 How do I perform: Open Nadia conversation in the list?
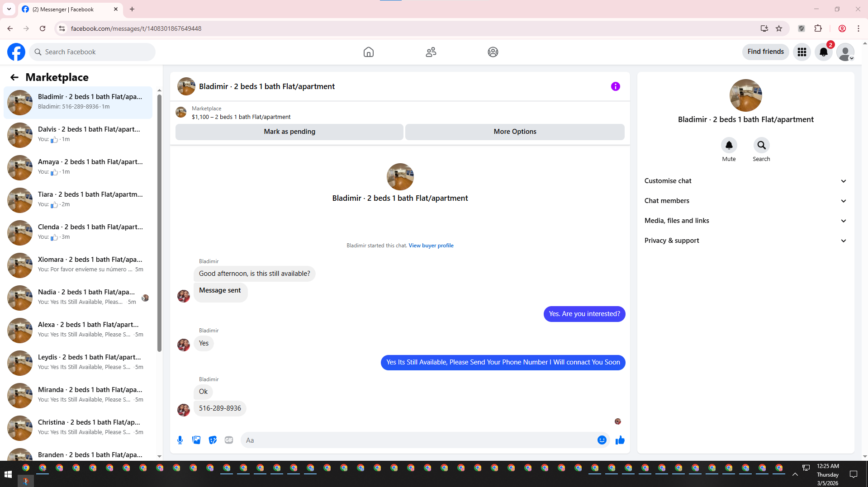(x=78, y=298)
